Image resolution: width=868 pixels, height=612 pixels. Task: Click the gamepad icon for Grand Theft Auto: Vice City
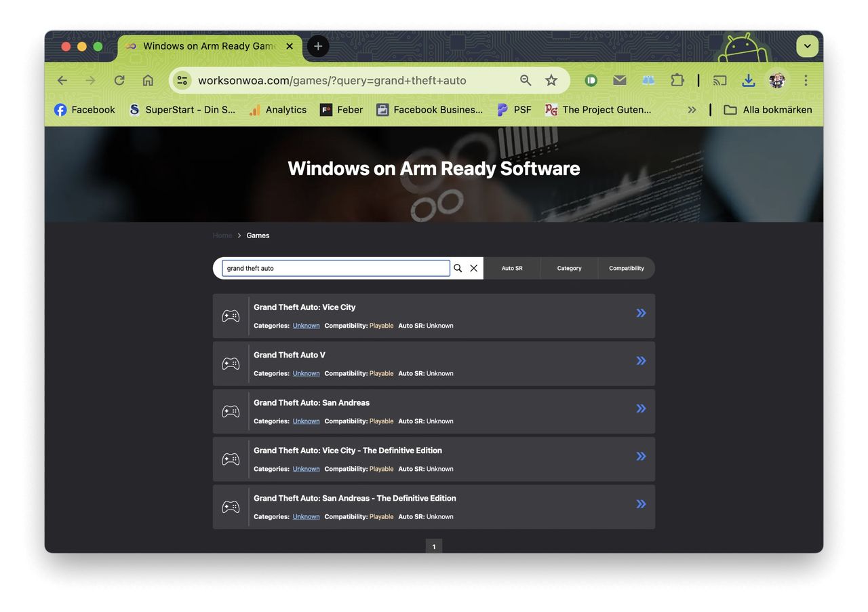pos(231,316)
